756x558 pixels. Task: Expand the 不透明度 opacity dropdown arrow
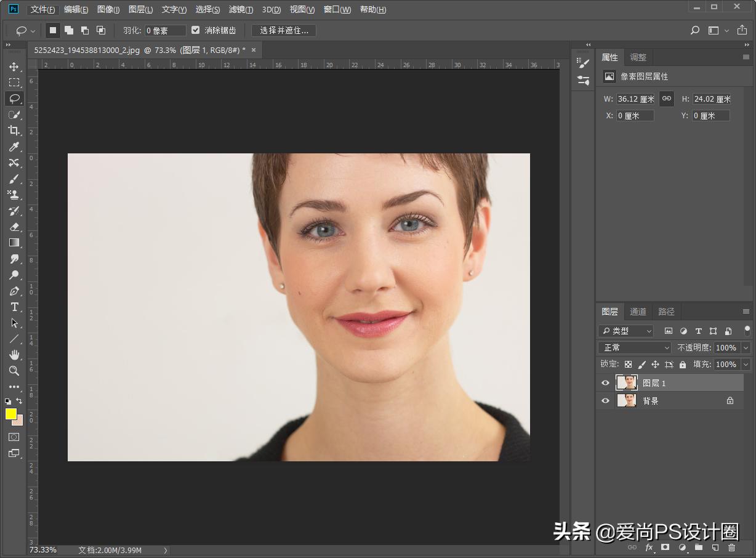pos(746,348)
